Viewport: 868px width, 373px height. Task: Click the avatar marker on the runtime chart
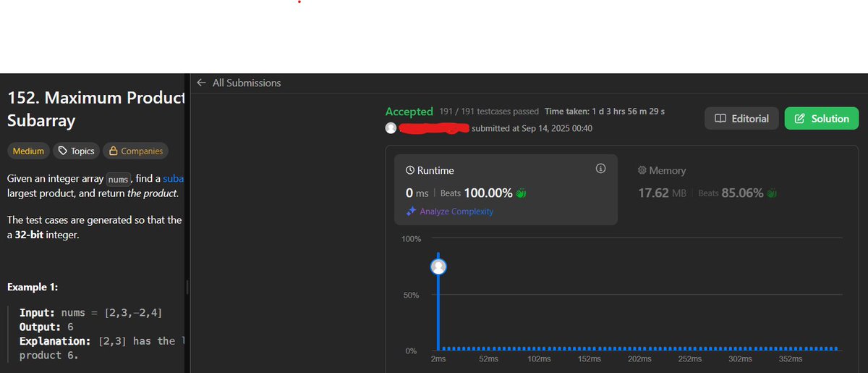pos(438,267)
